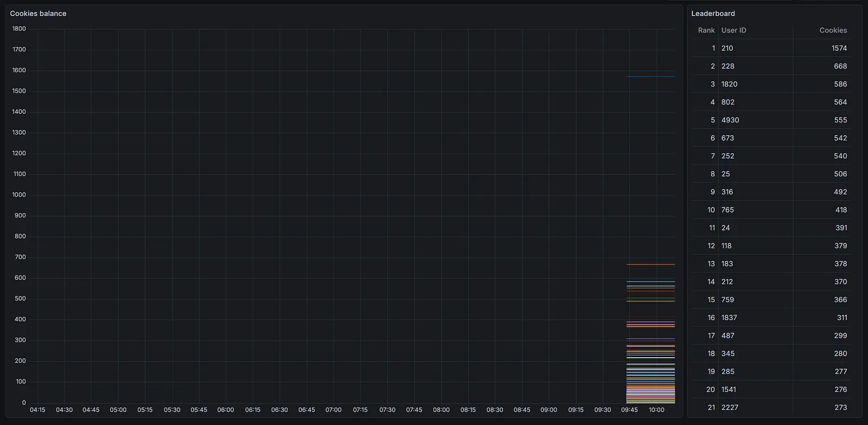Click the 1800 label on the y-axis

tap(19, 29)
